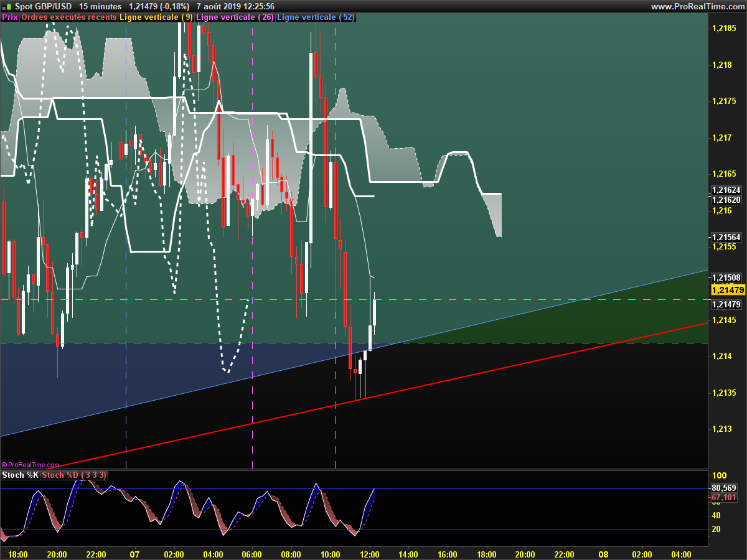This screenshot has height=560, width=747.
Task: Open the Spot GBP/USD instrument title
Action: click(x=42, y=6)
